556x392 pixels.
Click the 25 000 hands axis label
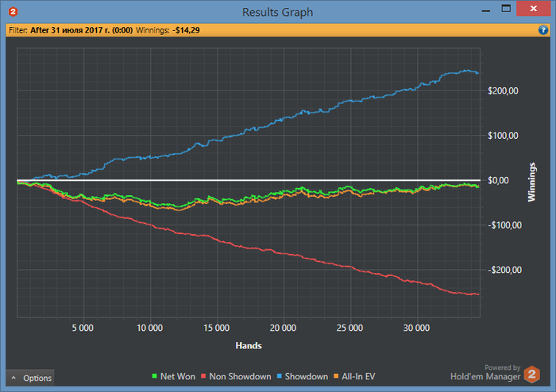tap(349, 328)
